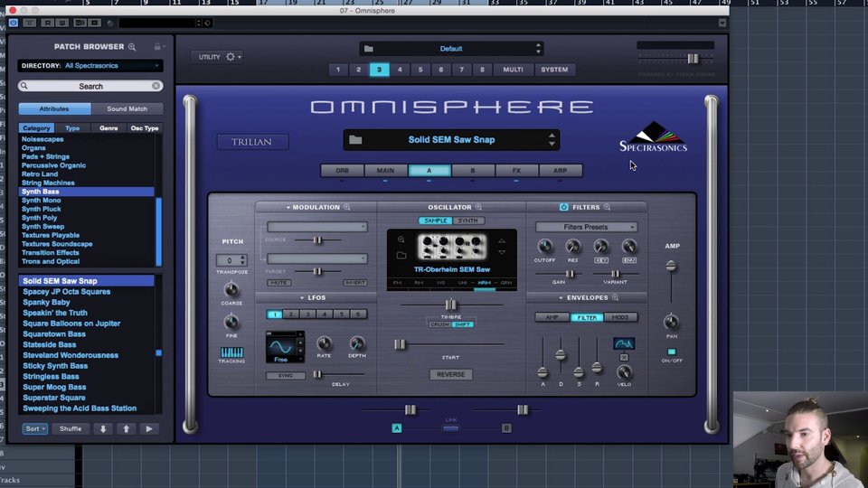Open Utility gear menu
868x488 pixels.
tap(231, 56)
